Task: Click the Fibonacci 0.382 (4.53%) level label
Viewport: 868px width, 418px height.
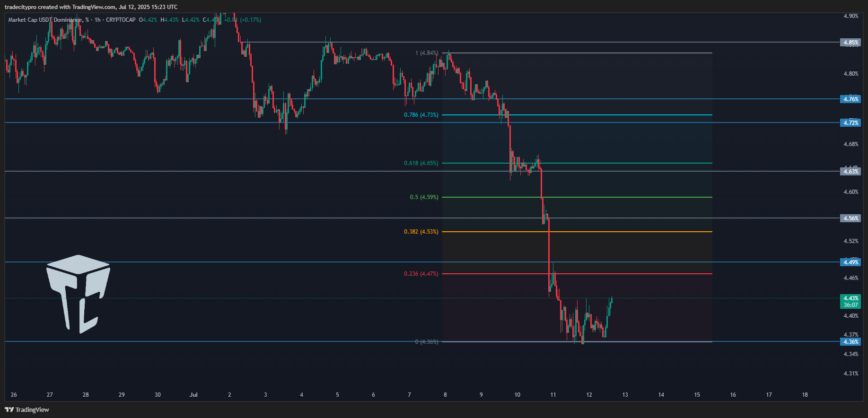Action: pyautogui.click(x=421, y=232)
